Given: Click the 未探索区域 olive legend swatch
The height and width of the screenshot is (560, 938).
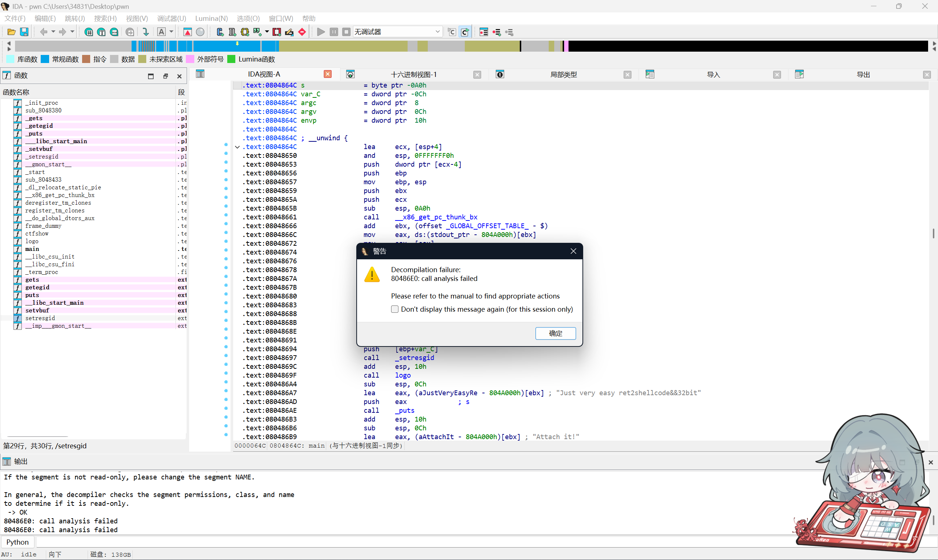Looking at the screenshot, I should 142,59.
